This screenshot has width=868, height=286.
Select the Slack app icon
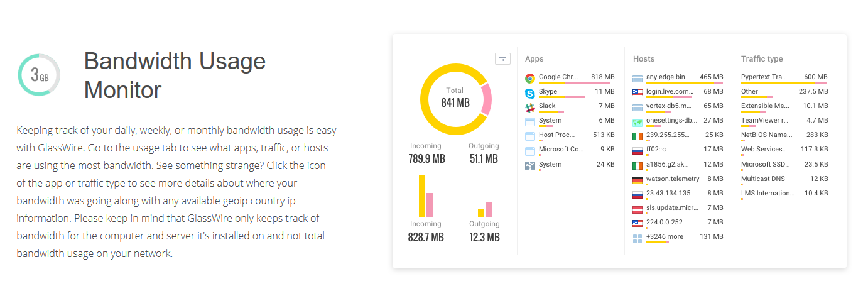tap(530, 107)
